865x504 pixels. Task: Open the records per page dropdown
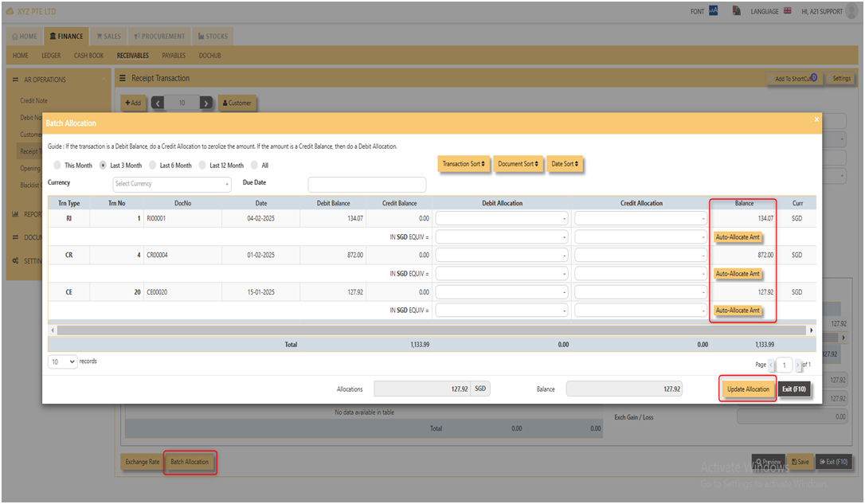[x=62, y=361]
